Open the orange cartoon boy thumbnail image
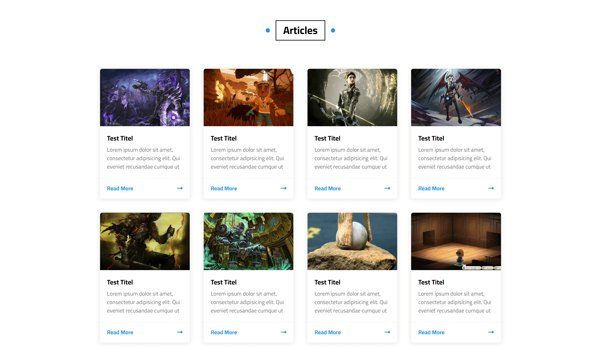The width and height of the screenshot is (611, 364). tap(248, 97)
